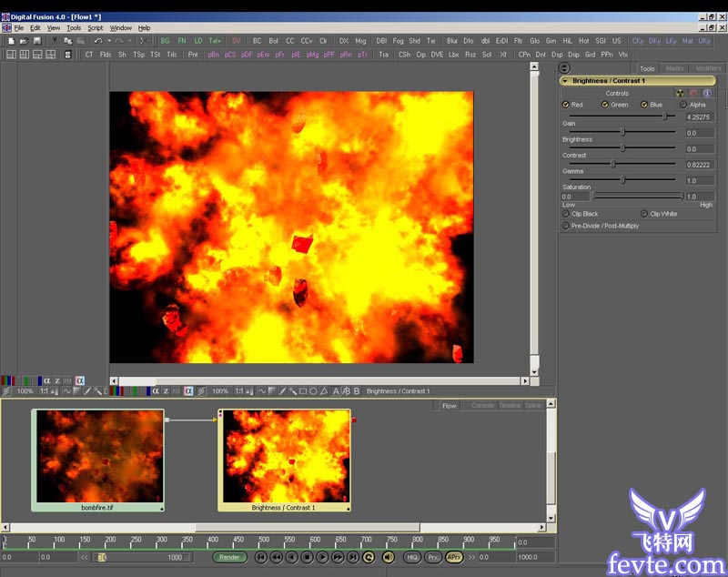The width and height of the screenshot is (728, 577).
Task: Add an SV saver tool
Action: click(236, 41)
